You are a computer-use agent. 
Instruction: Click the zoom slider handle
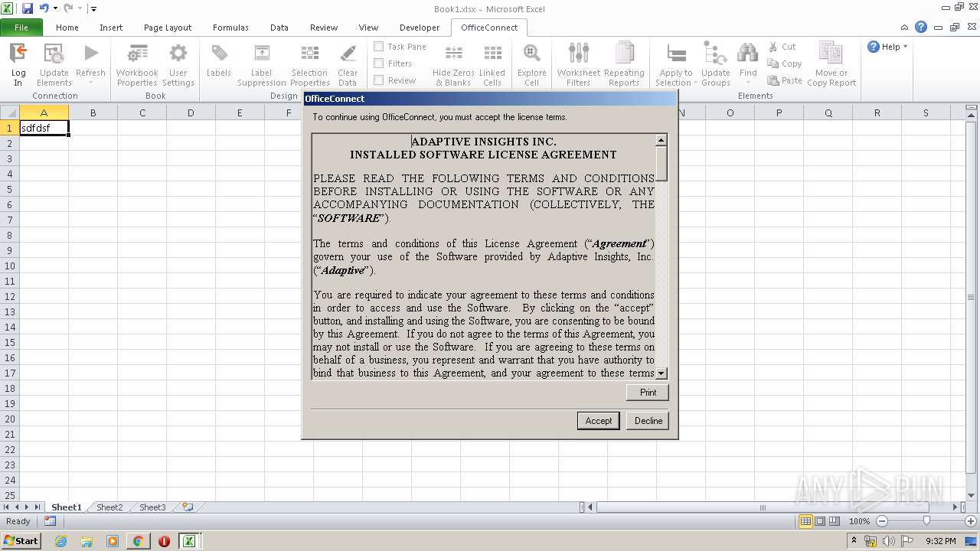[x=926, y=521]
